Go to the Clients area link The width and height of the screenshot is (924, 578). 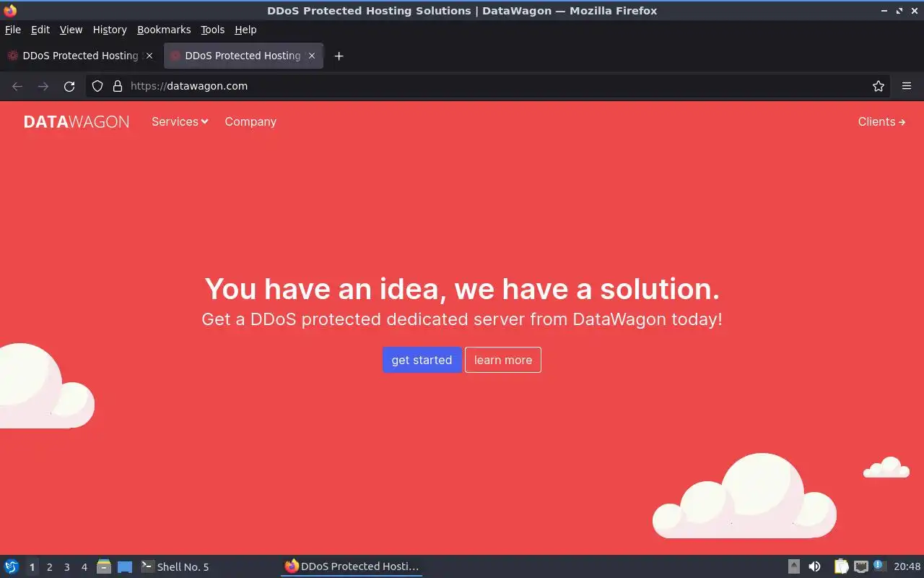(881, 121)
